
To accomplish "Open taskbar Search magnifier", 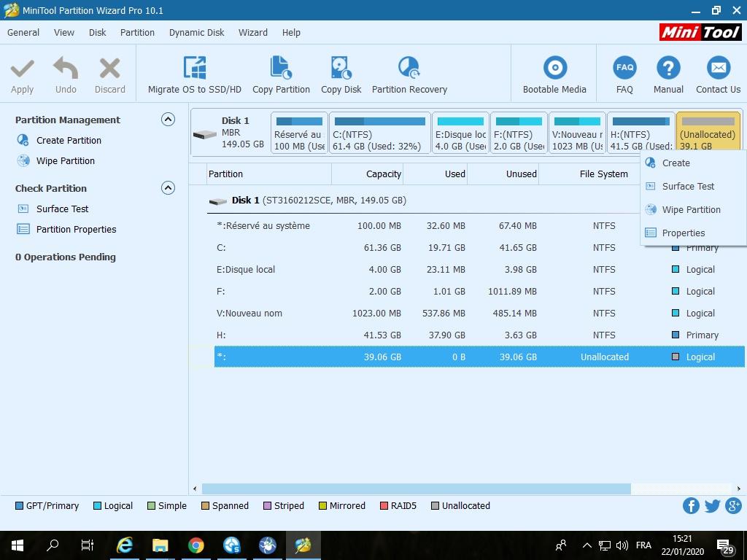I will (x=53, y=545).
